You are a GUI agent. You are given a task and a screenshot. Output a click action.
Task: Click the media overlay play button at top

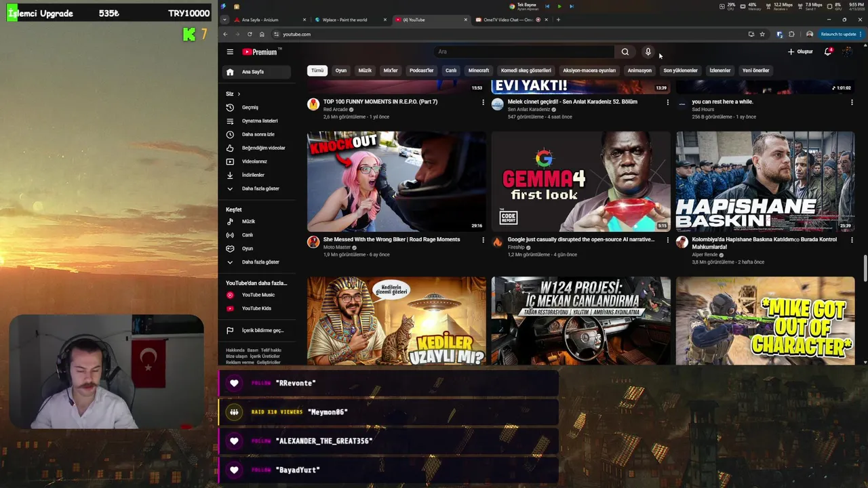[559, 6]
